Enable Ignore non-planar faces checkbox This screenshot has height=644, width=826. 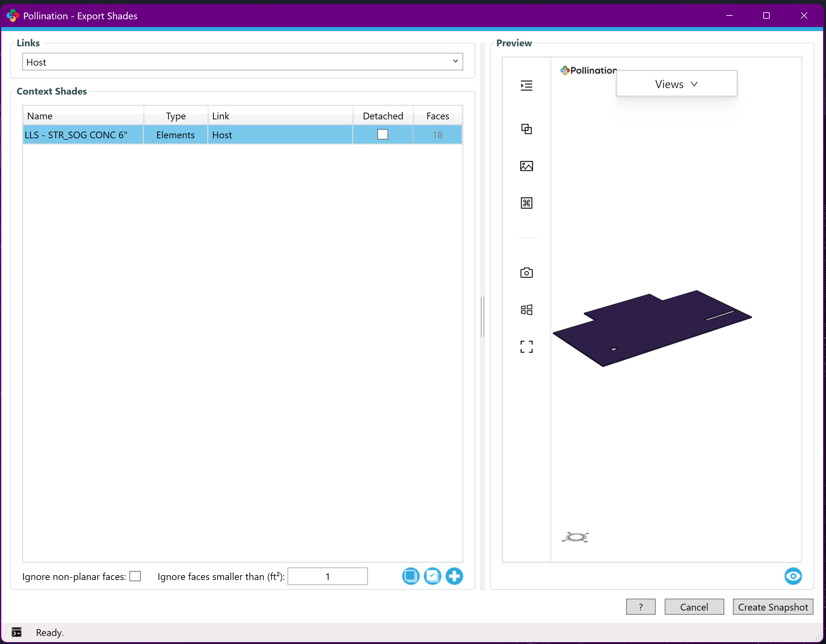(135, 576)
